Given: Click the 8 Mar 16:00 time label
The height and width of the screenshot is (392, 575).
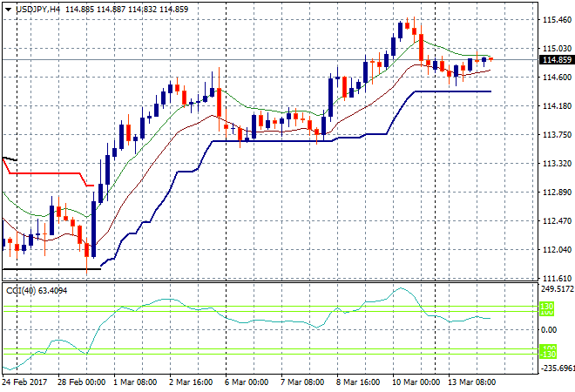Looking at the screenshot, I should click(x=358, y=382).
